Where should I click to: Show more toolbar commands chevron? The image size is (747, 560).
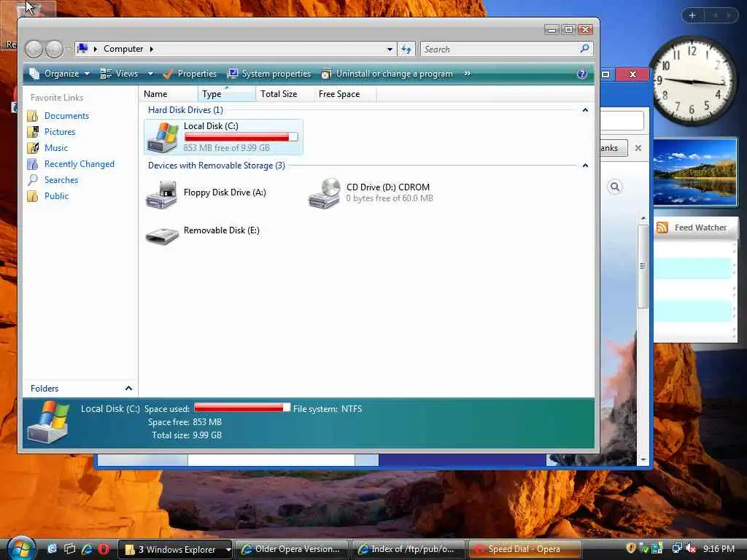coord(468,74)
